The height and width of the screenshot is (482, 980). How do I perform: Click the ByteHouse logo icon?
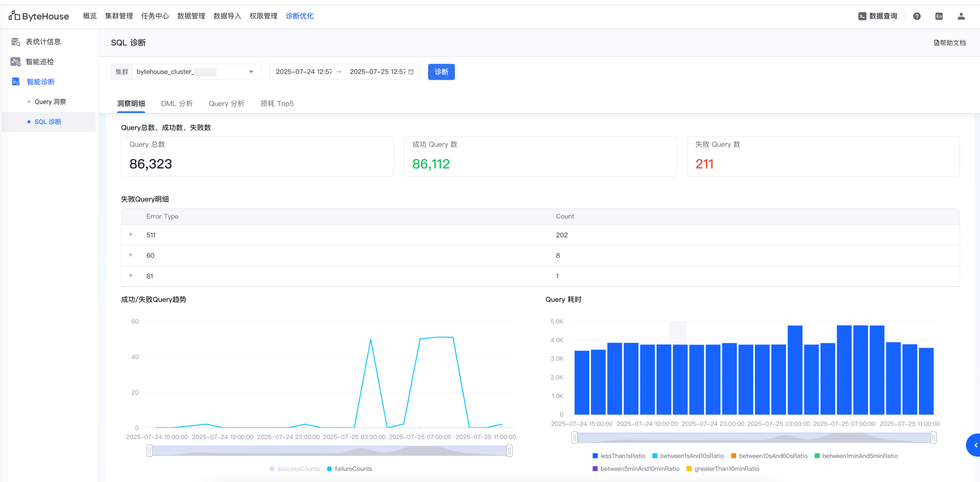point(14,16)
